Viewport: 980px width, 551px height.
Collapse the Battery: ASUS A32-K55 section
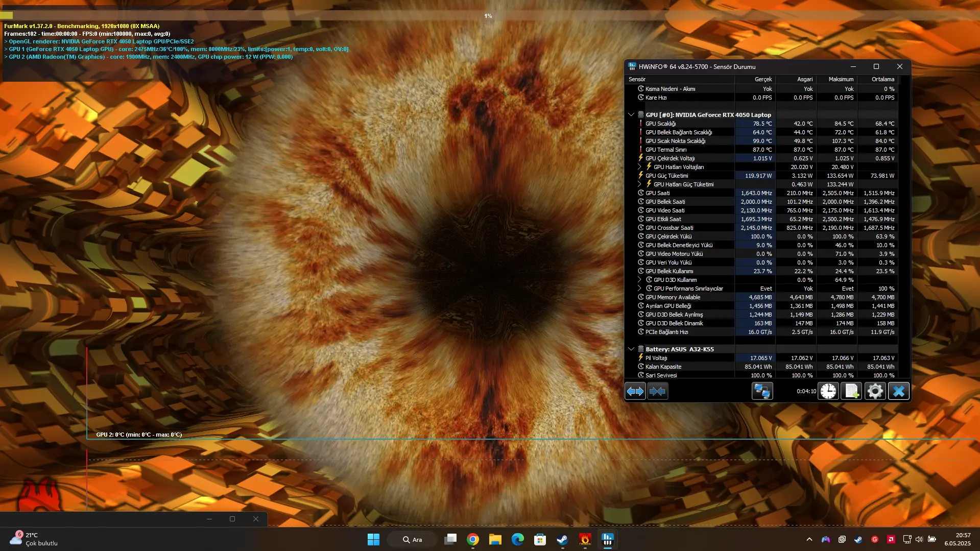[x=631, y=349]
